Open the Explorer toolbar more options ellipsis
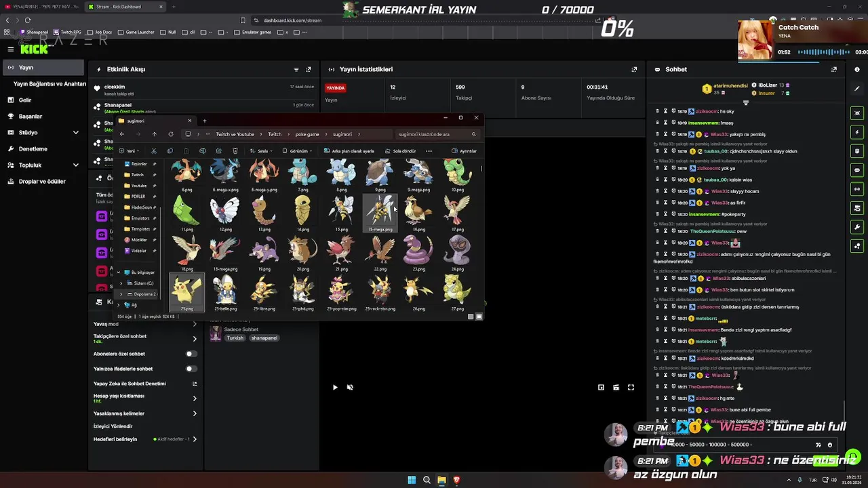 pyautogui.click(x=429, y=151)
